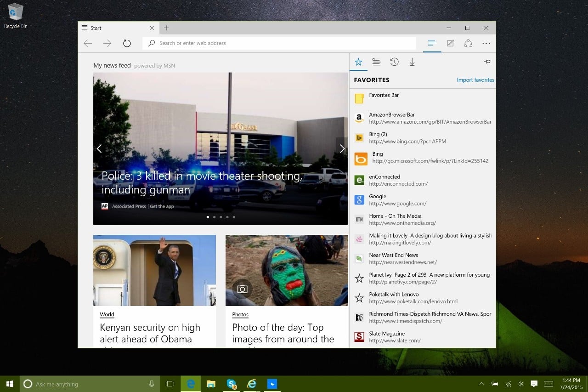Show the next featured news story
Viewport: 588px width, 392px height.
point(342,148)
